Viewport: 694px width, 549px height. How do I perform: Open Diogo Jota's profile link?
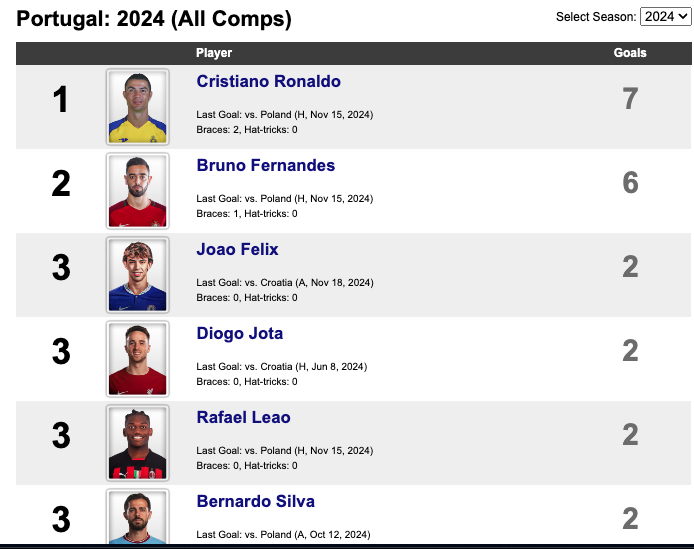239,333
